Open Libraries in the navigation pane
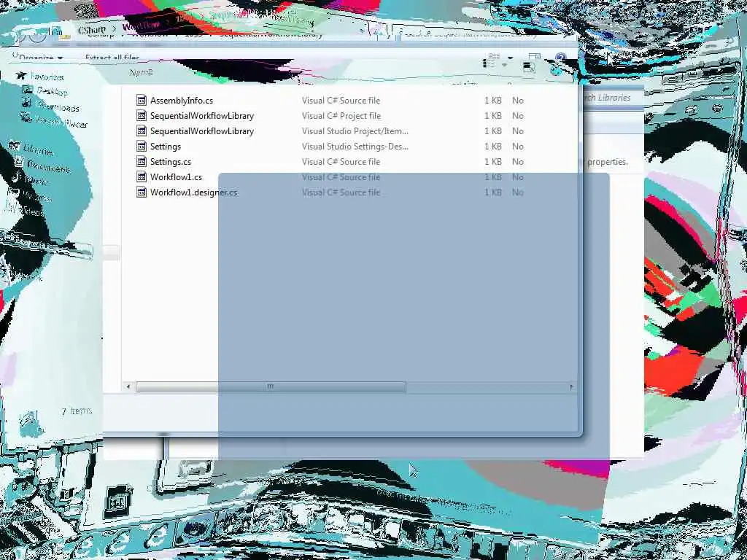The height and width of the screenshot is (560, 747). (38, 150)
